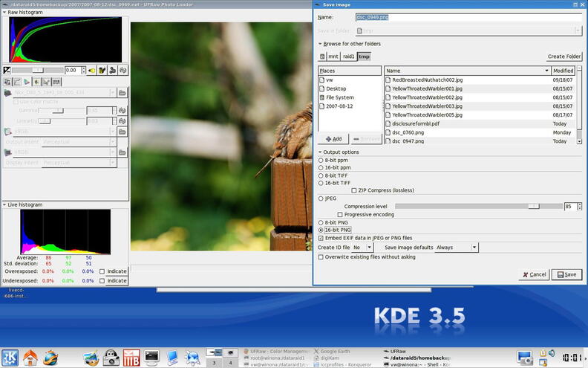Open the camera icon in the KDE panel
Viewport: 588px width, 368px height.
tap(111, 358)
